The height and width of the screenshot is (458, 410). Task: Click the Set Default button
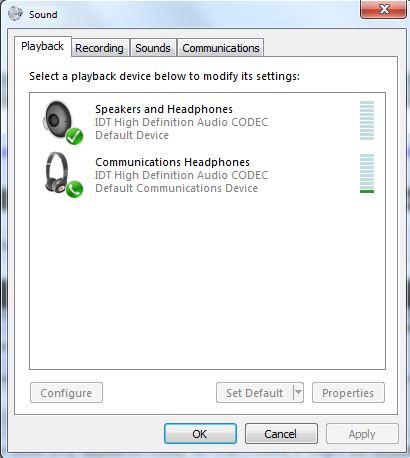click(255, 393)
